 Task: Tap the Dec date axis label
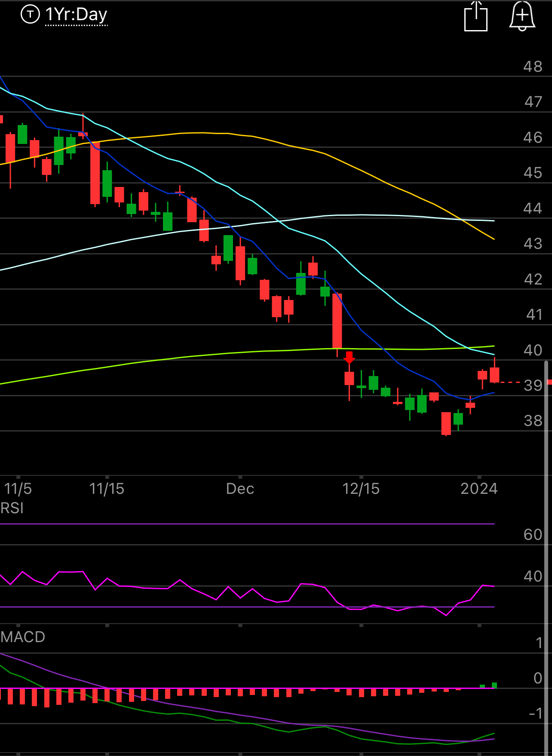pyautogui.click(x=240, y=489)
